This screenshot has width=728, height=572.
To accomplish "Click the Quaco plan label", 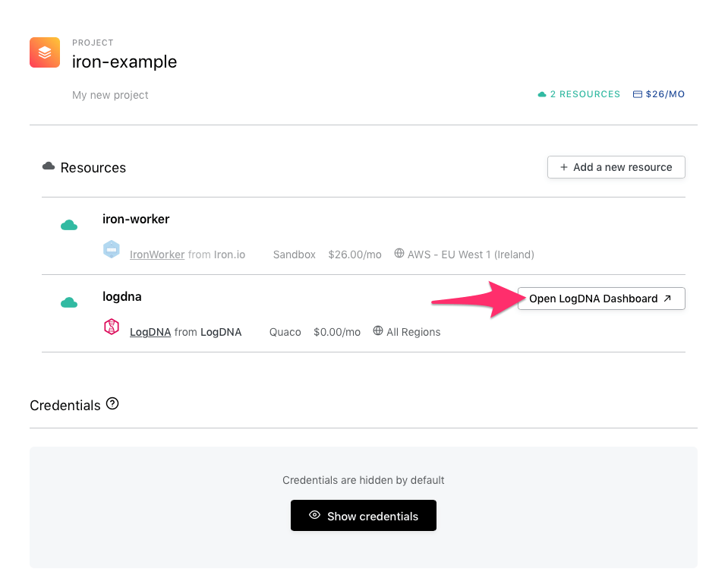I will pos(285,332).
